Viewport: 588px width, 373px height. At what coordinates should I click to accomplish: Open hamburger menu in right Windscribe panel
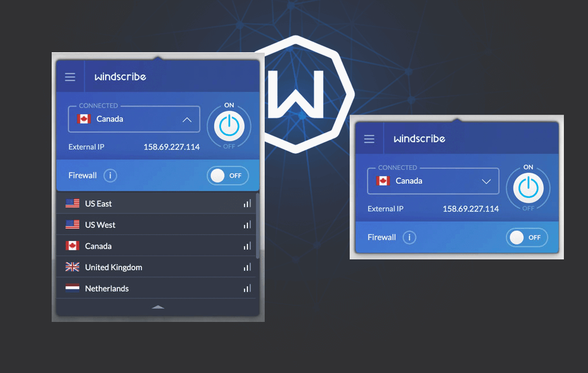[x=369, y=139]
